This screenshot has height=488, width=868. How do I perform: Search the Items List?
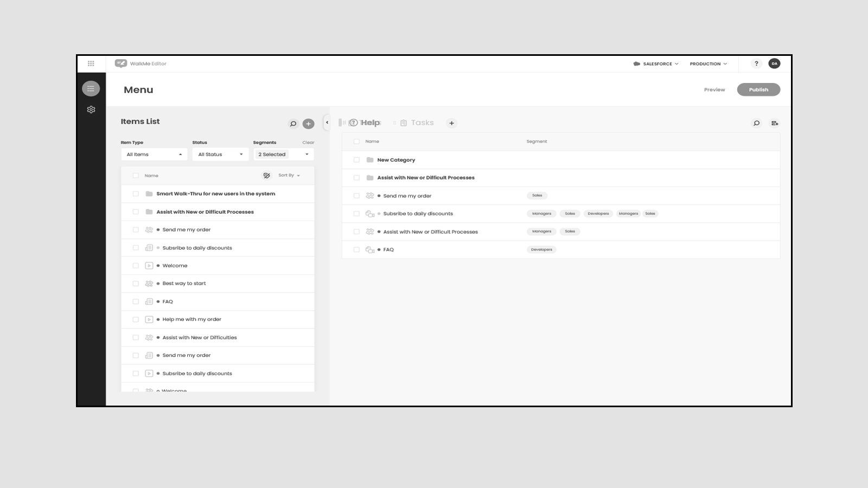[293, 124]
